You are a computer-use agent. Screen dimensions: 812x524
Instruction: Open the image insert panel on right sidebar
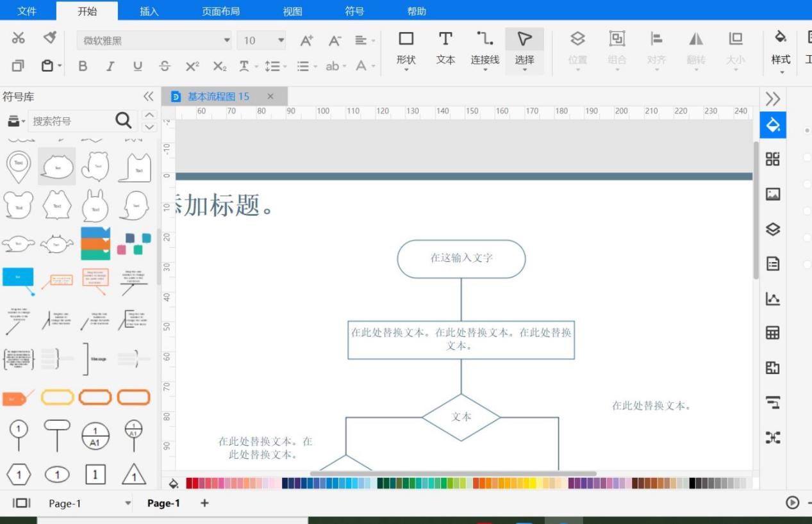772,194
